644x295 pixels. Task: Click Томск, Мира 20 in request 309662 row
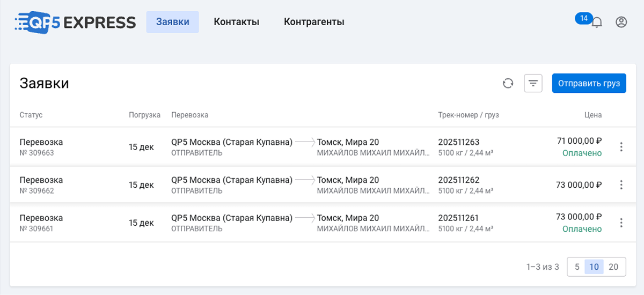pos(348,180)
